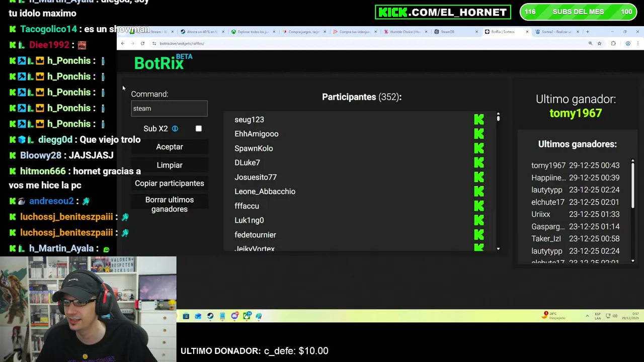The width and height of the screenshot is (644, 362).
Task: Click the Command input field containing steam
Action: [x=169, y=109]
